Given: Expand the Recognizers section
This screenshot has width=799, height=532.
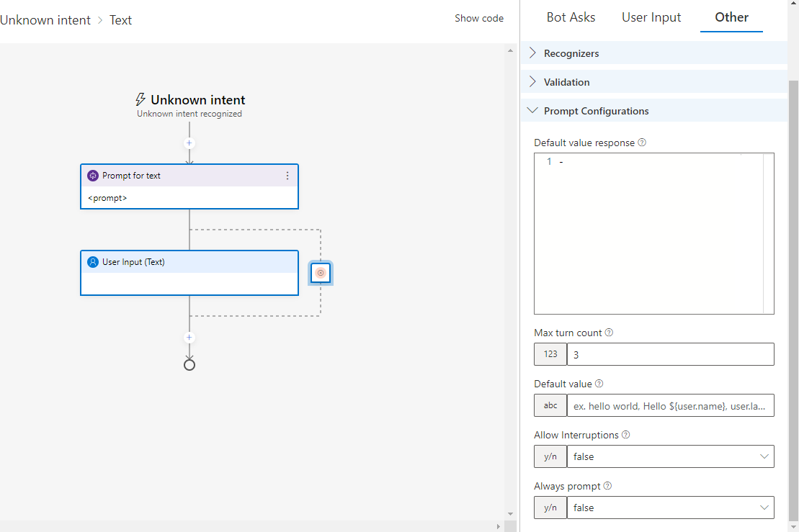Looking at the screenshot, I should [654, 53].
